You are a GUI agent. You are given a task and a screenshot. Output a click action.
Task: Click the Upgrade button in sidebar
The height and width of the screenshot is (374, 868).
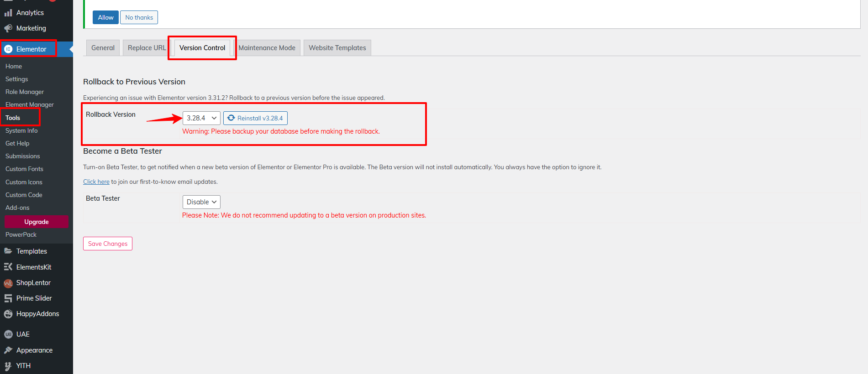pyautogui.click(x=36, y=222)
